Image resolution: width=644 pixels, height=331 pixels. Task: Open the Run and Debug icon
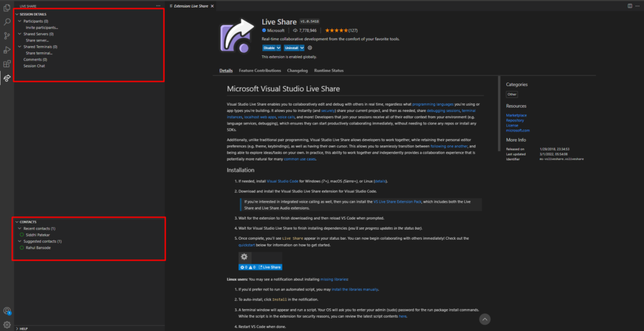click(6, 50)
